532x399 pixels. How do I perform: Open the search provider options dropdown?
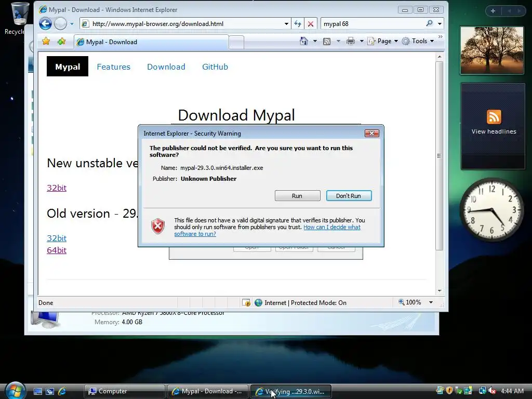[440, 24]
